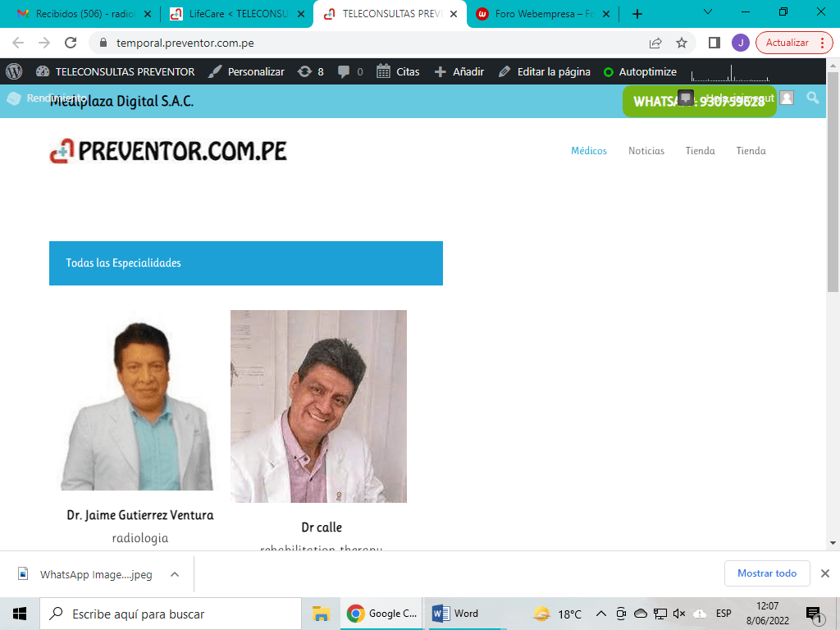Image resolution: width=840 pixels, height=630 pixels.
Task: Close the Foro Webempresa tab
Action: click(606, 14)
